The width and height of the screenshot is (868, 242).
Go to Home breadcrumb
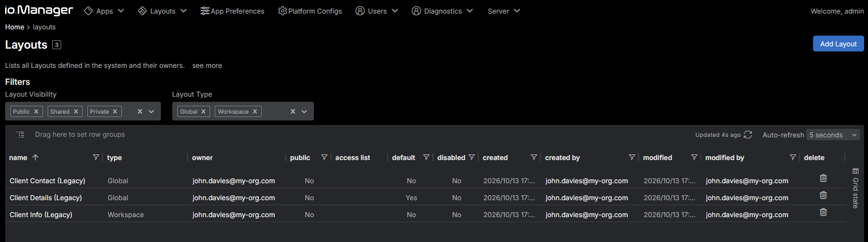(x=15, y=27)
